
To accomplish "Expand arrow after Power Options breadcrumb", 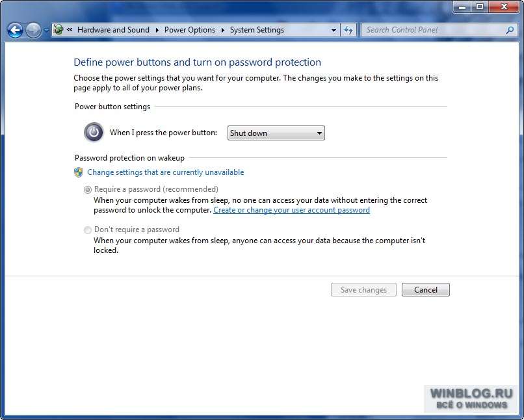I will 223,30.
